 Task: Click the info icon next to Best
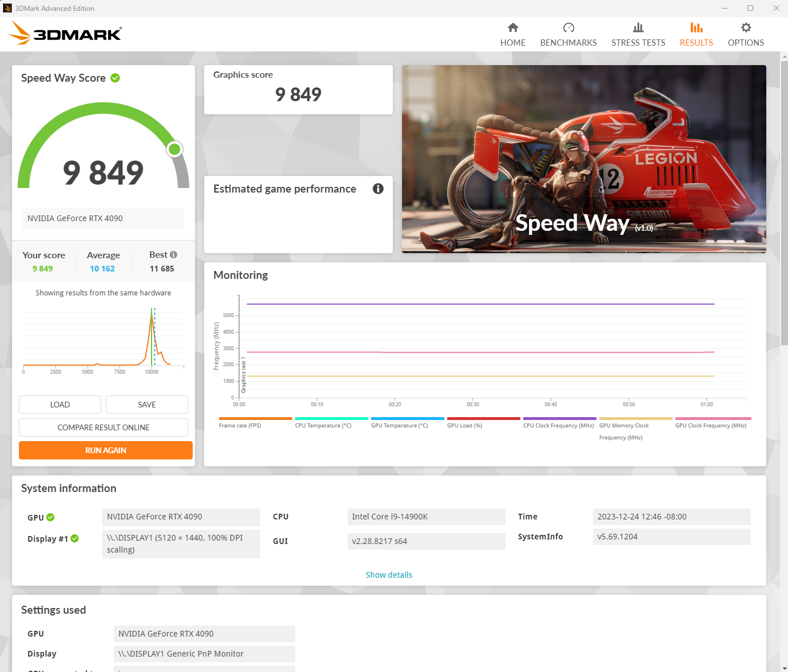[x=173, y=255]
